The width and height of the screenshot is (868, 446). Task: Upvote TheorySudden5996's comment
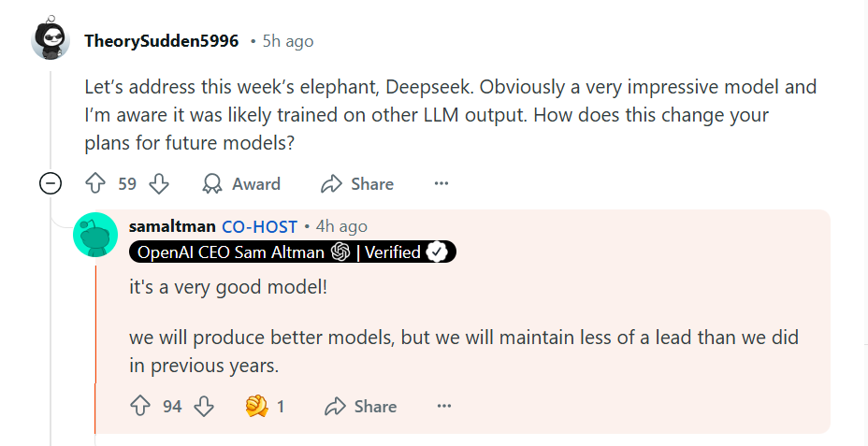(95, 184)
